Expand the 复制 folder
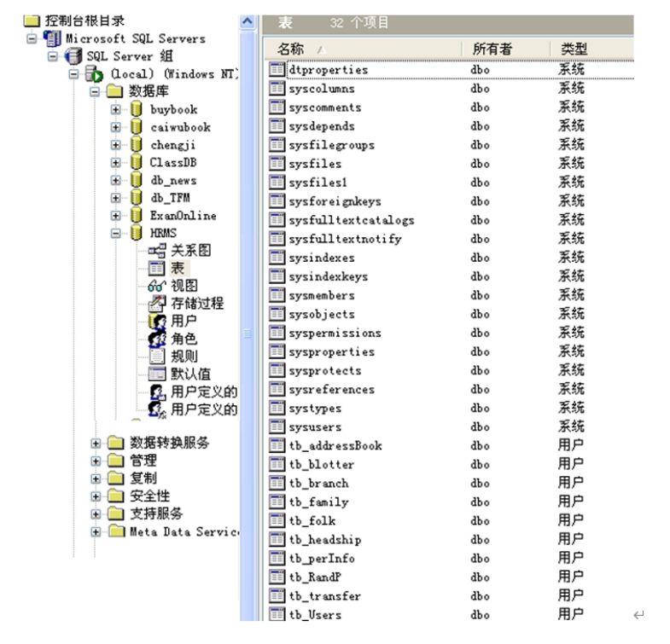This screenshot has width=670, height=644. click(x=96, y=479)
